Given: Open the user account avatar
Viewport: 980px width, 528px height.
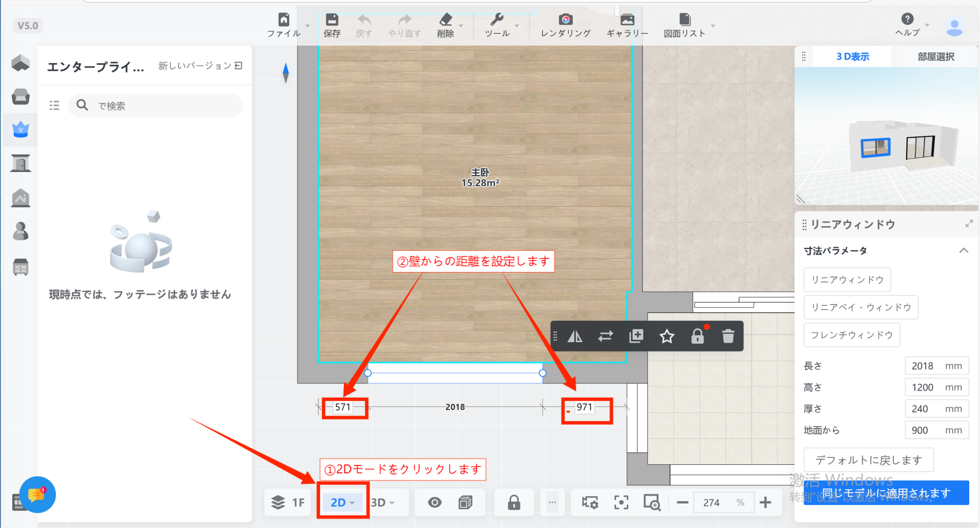Looking at the screenshot, I should point(954,27).
